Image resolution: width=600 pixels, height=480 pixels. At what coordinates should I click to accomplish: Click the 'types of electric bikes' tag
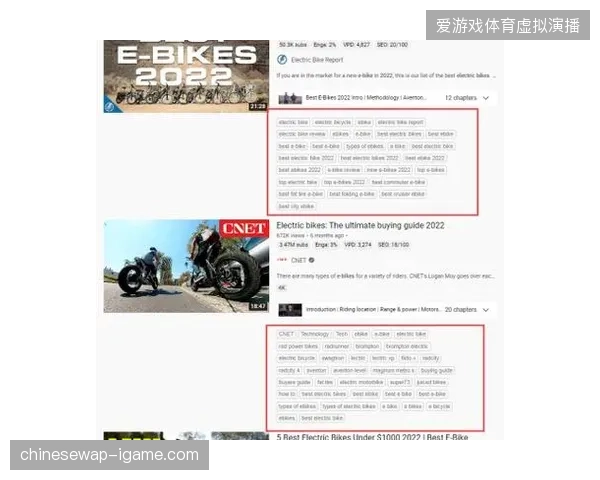coord(349,406)
